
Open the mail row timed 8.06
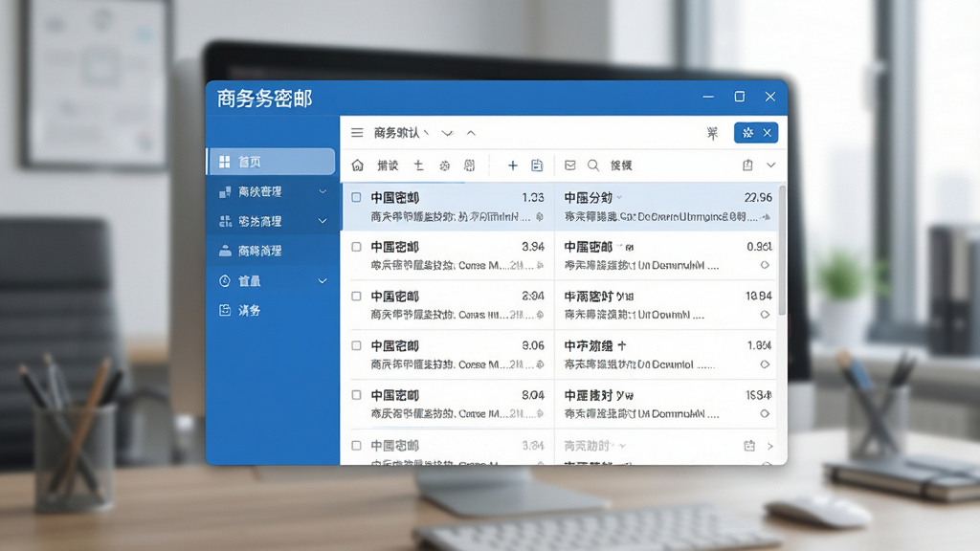(448, 355)
